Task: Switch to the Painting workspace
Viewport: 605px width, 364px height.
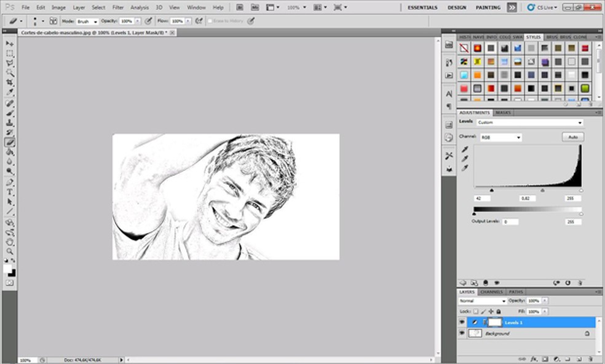Action: point(488,7)
